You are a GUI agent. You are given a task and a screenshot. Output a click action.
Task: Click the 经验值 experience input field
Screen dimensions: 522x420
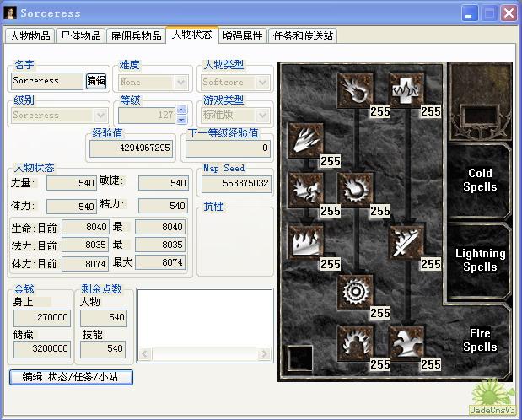[130, 148]
